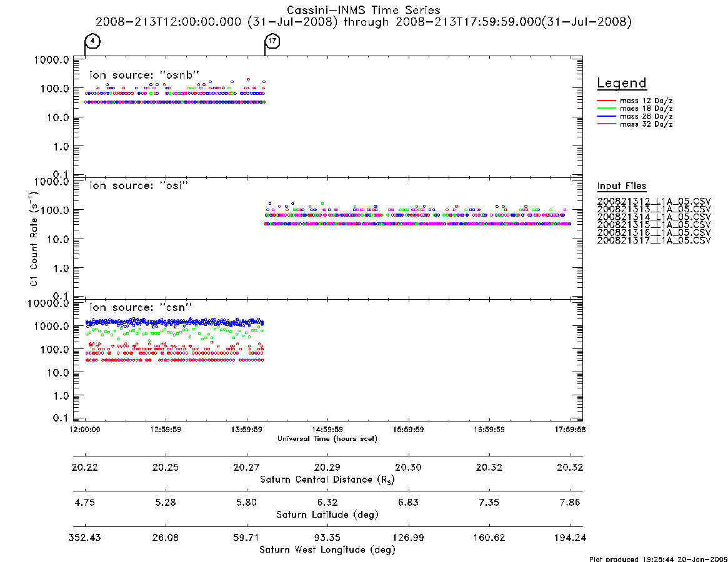Image resolution: width=728 pixels, height=562 pixels.
Task: Click file name 200821317_L1A_05.CSV
Action: (x=654, y=240)
